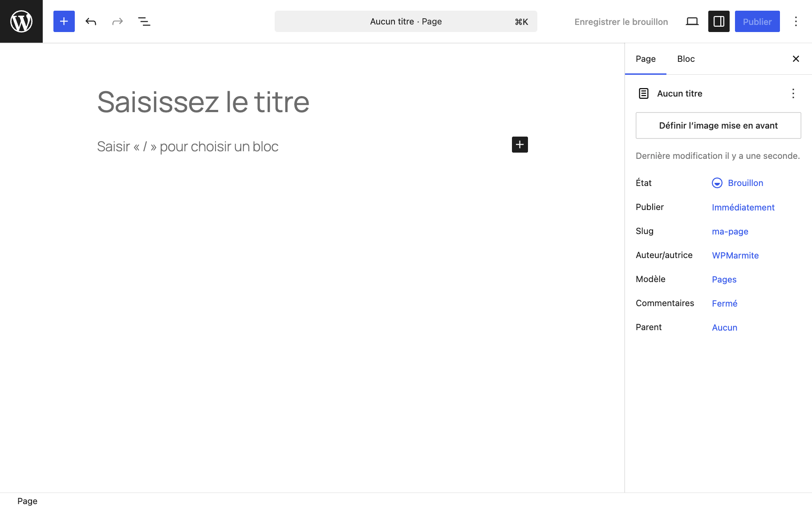Switch to the Page tab
This screenshot has height=509, width=812.
pyautogui.click(x=646, y=59)
